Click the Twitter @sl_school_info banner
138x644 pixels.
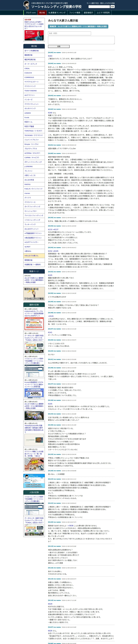pyautogui.click(x=34, y=481)
